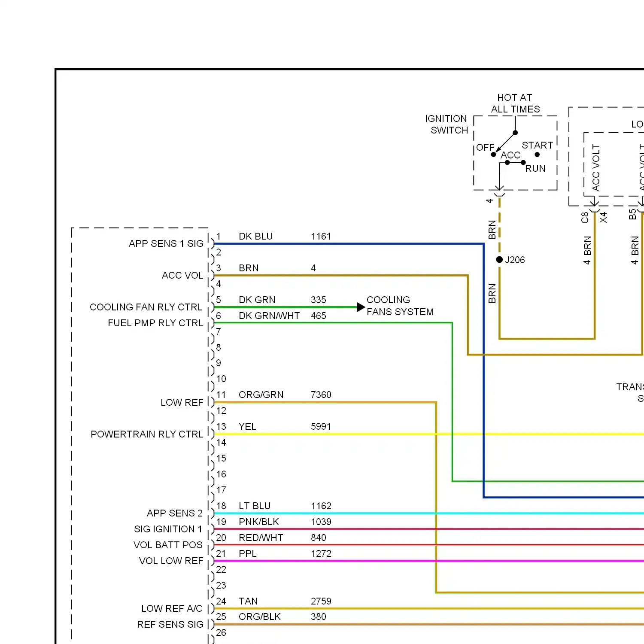Click the C8 connector label
The height and width of the screenshot is (644, 644).
584,217
